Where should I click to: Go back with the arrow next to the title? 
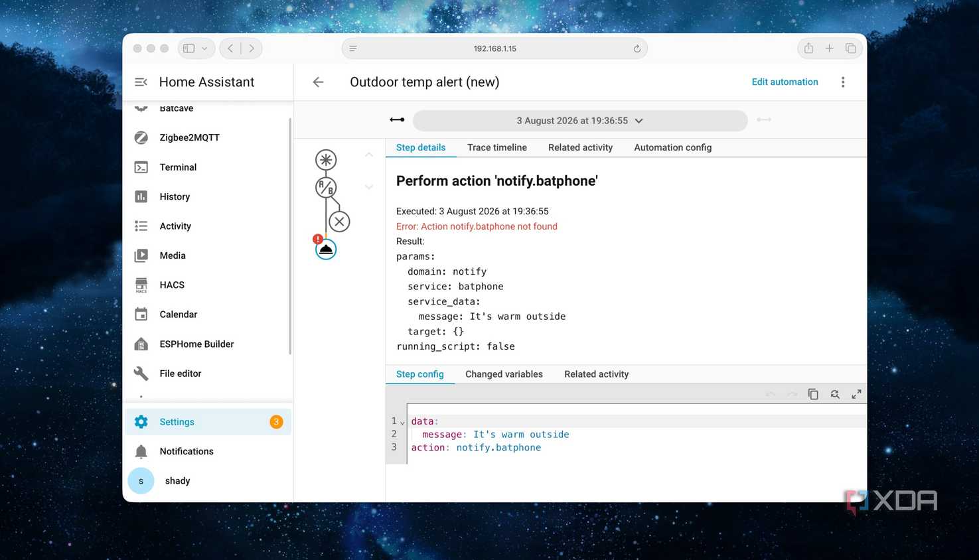coord(318,82)
